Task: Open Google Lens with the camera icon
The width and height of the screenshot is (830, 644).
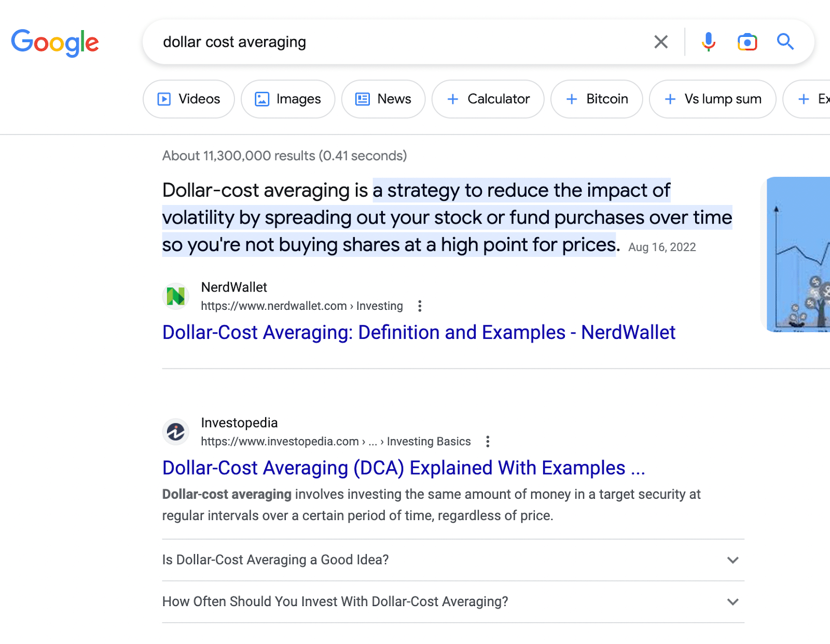Action: 747,42
